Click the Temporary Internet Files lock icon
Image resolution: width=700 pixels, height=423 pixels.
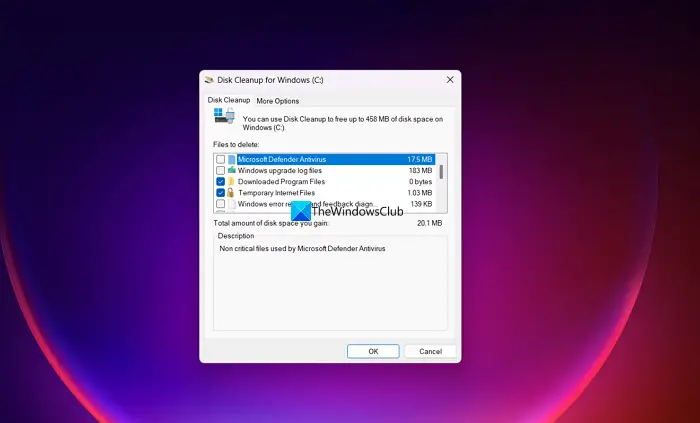point(231,193)
